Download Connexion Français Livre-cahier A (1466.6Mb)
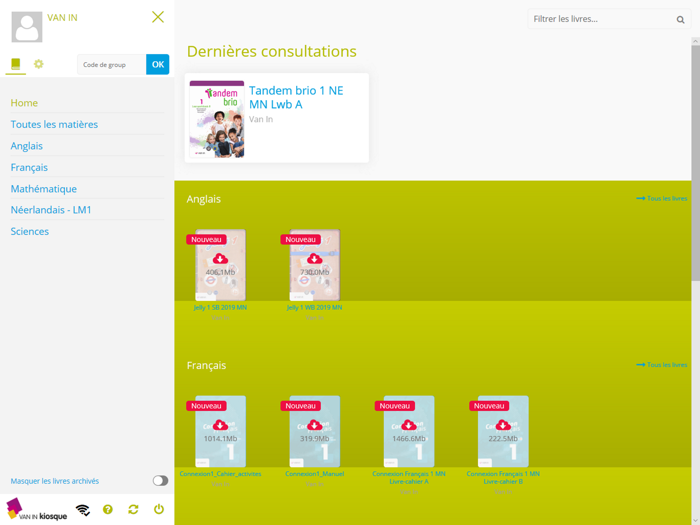 coord(408,425)
